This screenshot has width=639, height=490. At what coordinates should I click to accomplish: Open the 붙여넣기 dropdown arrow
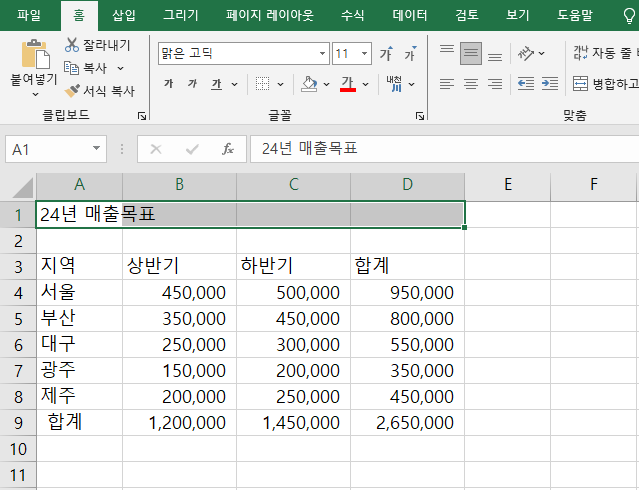click(35, 95)
